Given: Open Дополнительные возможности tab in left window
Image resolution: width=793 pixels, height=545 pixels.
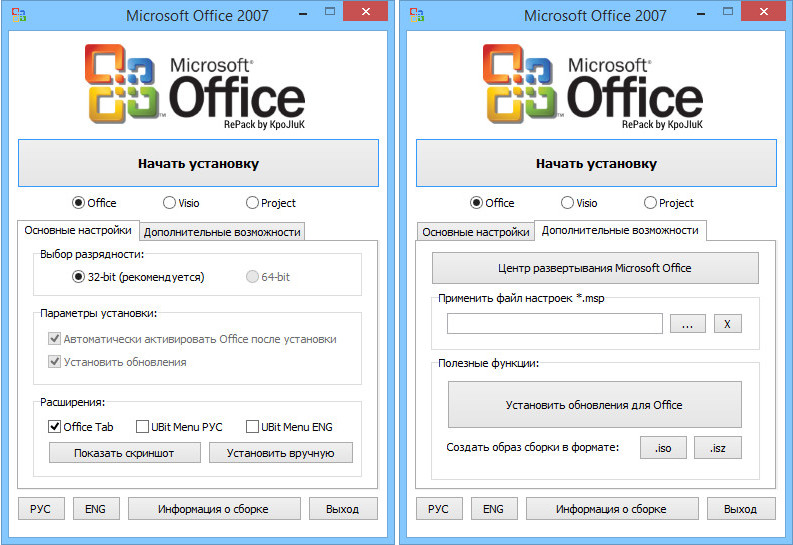Looking at the screenshot, I should point(222,232).
